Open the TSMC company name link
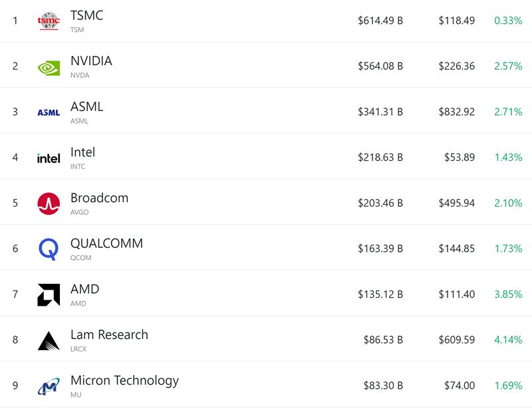The width and height of the screenshot is (532, 414). 86,15
